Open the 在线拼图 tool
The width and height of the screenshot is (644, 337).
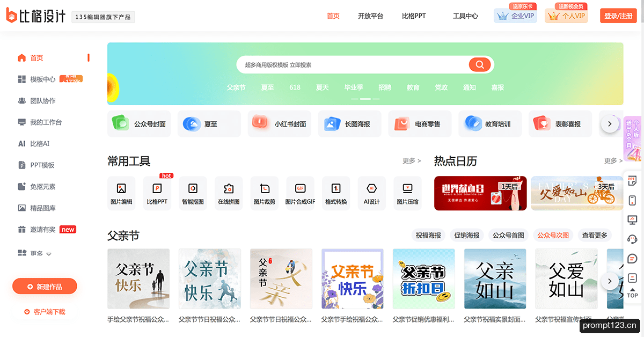(229, 193)
